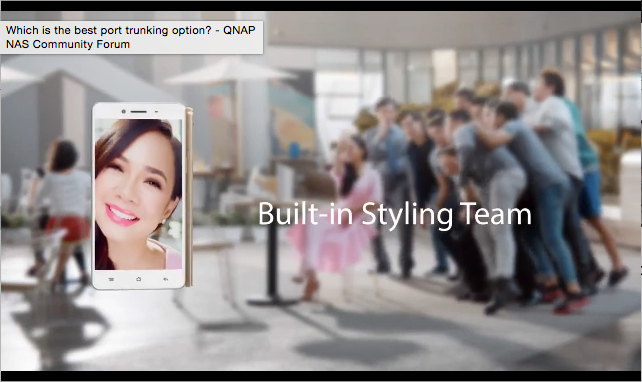Click the bottom black letterbox bar
The image size is (642, 382).
click(321, 376)
